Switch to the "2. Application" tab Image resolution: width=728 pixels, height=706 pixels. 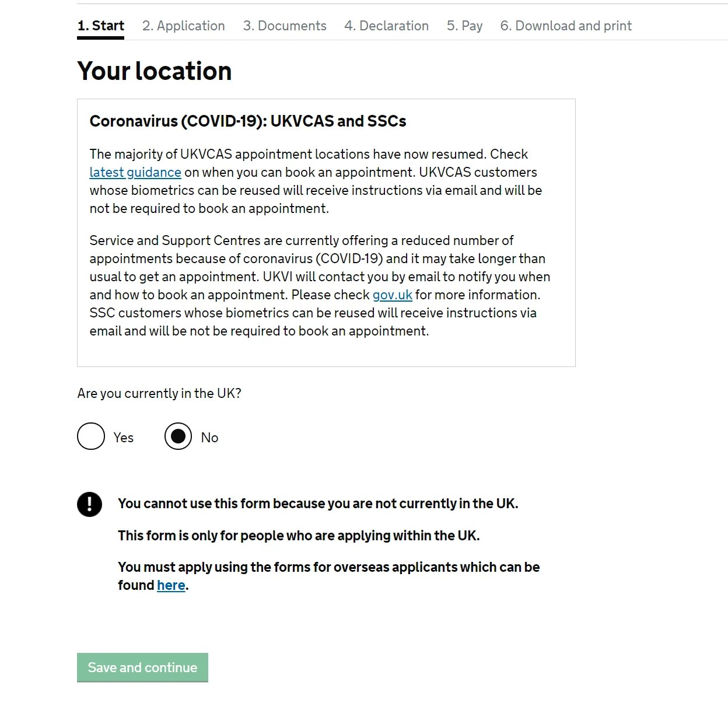[183, 26]
